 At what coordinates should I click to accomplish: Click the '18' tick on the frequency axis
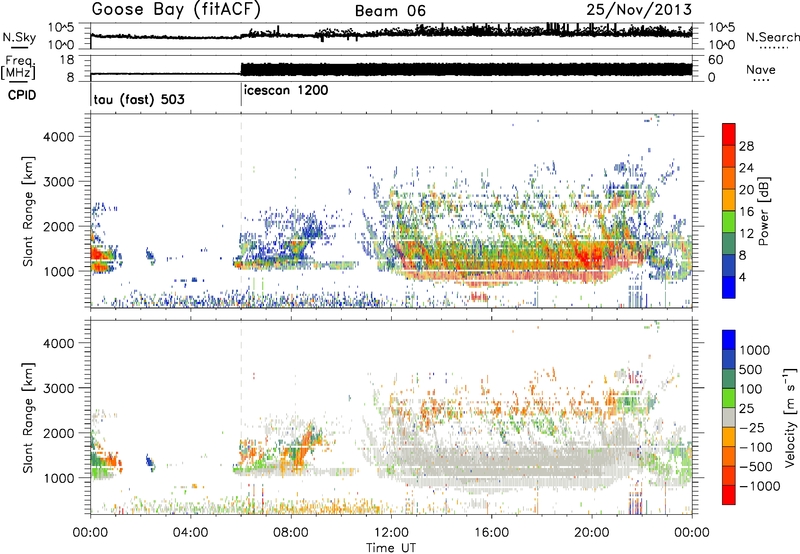coord(67,60)
